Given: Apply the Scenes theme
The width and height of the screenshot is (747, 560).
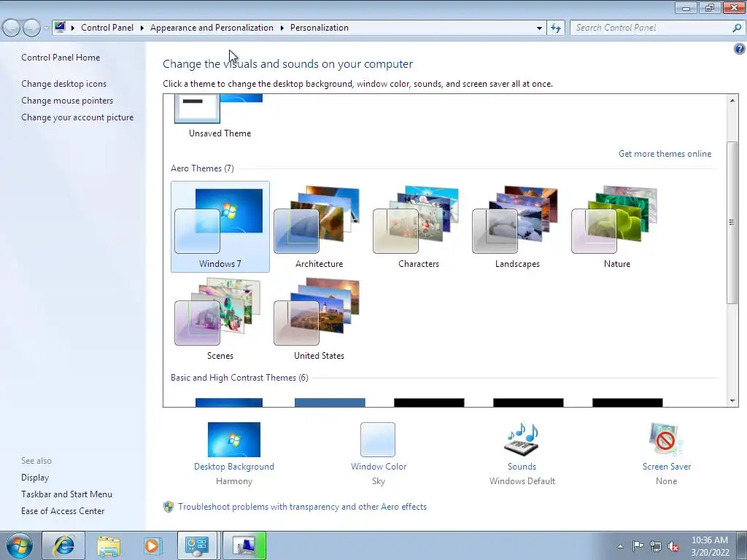Looking at the screenshot, I should click(x=220, y=319).
